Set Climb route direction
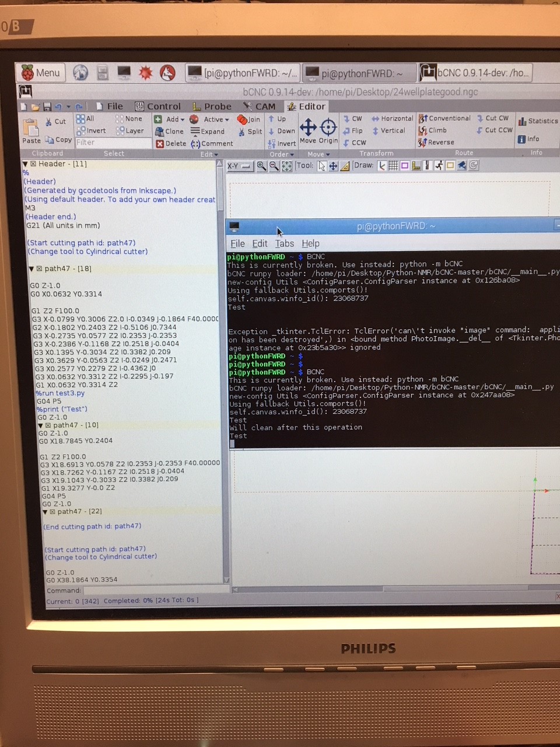This screenshot has width=560, height=747. tap(432, 130)
